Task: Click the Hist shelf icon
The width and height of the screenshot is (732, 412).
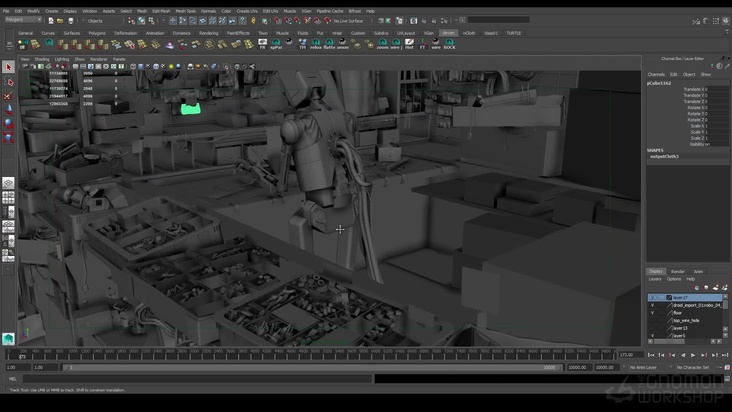Action: point(409,43)
